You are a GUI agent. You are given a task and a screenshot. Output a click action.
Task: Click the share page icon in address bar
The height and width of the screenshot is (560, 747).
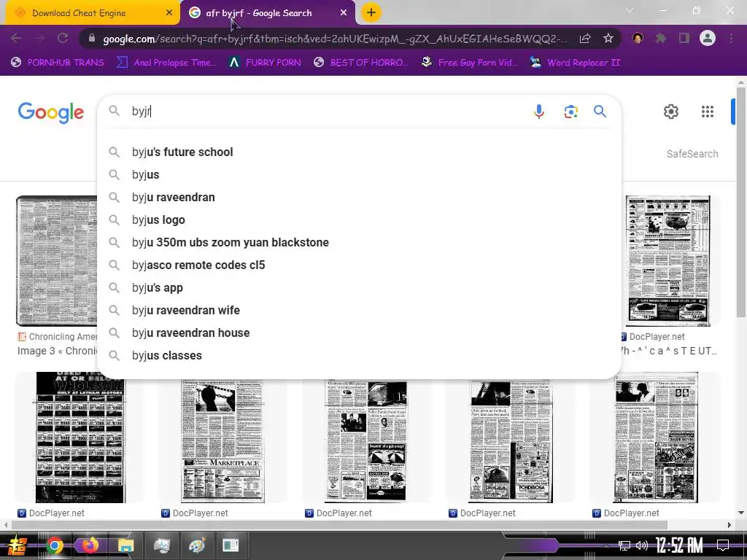(x=585, y=38)
